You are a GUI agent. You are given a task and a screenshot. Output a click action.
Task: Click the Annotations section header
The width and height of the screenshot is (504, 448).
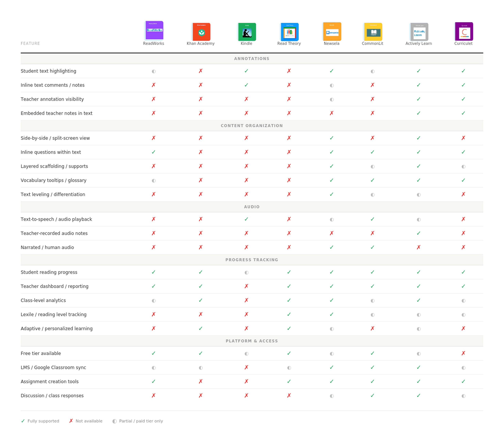click(252, 59)
